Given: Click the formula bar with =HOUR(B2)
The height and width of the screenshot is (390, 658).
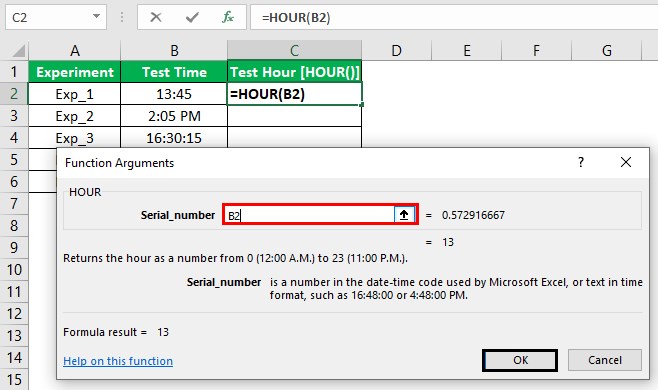Looking at the screenshot, I should 454,18.
